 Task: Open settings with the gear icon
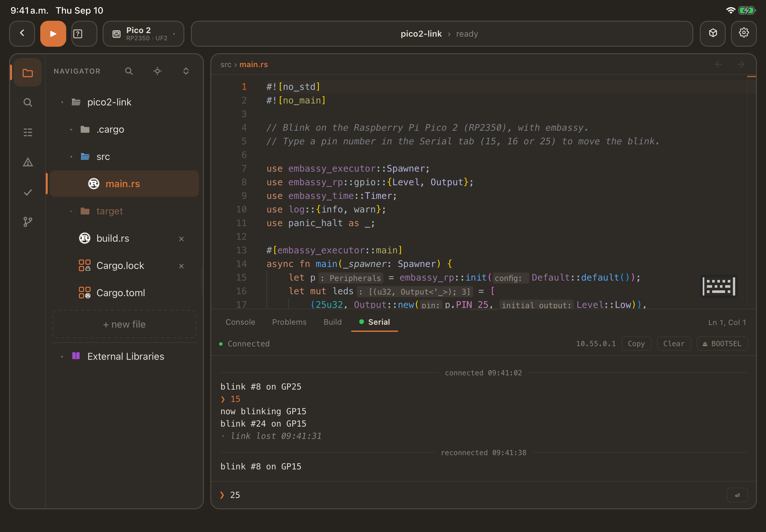click(x=744, y=33)
